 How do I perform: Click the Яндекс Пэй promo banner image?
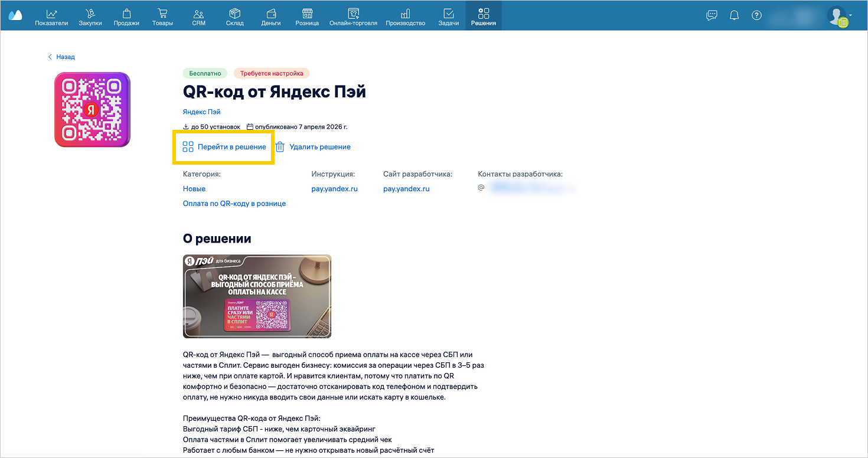click(257, 296)
